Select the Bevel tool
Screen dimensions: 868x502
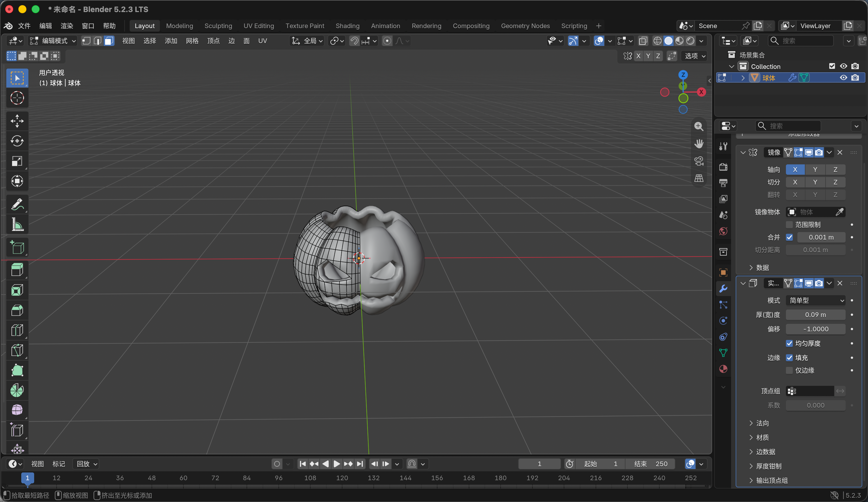pos(17,310)
